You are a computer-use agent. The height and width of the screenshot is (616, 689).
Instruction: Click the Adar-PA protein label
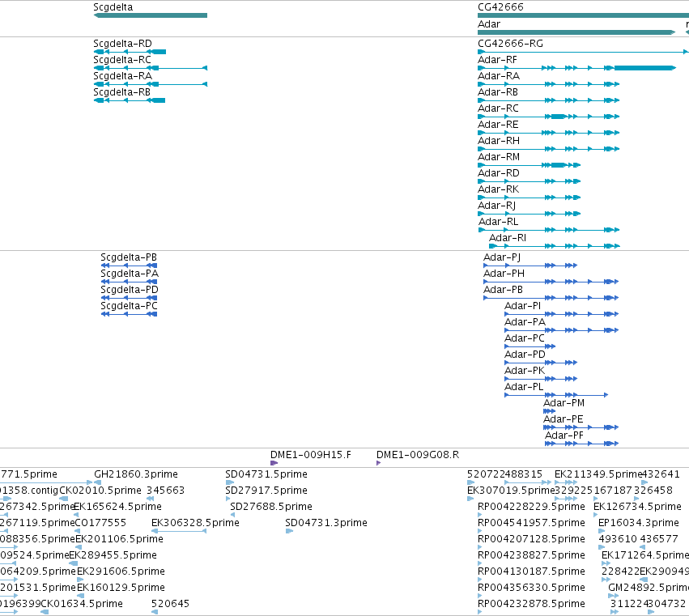point(525,322)
